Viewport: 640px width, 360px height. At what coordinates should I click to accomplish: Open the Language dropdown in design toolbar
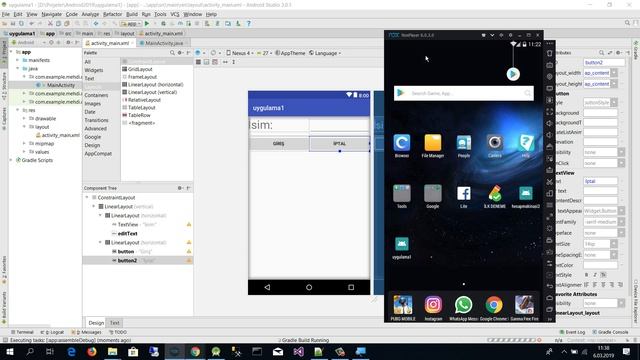pyautogui.click(x=325, y=53)
